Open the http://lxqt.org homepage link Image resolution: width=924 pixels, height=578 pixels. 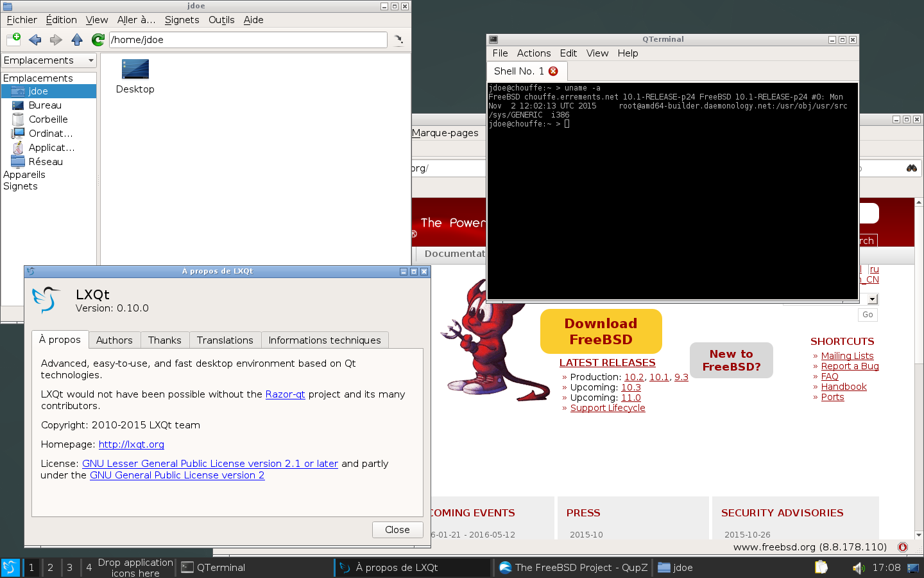point(132,444)
